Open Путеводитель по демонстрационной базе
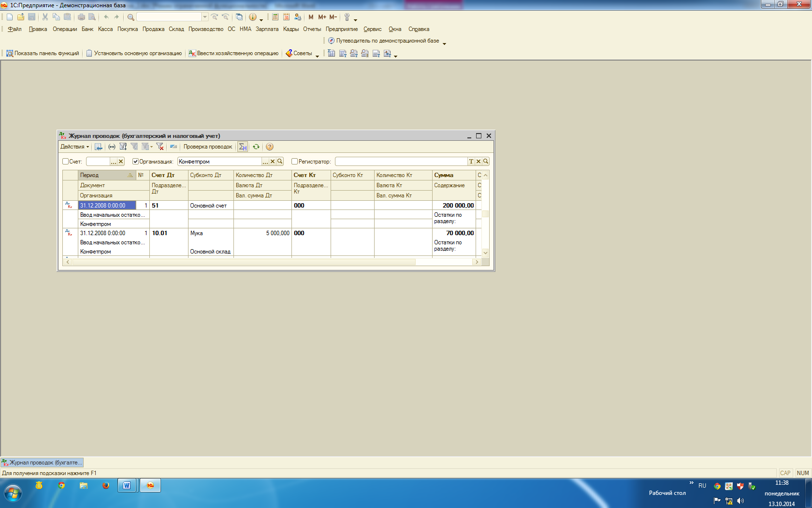The height and width of the screenshot is (508, 812). pos(383,41)
